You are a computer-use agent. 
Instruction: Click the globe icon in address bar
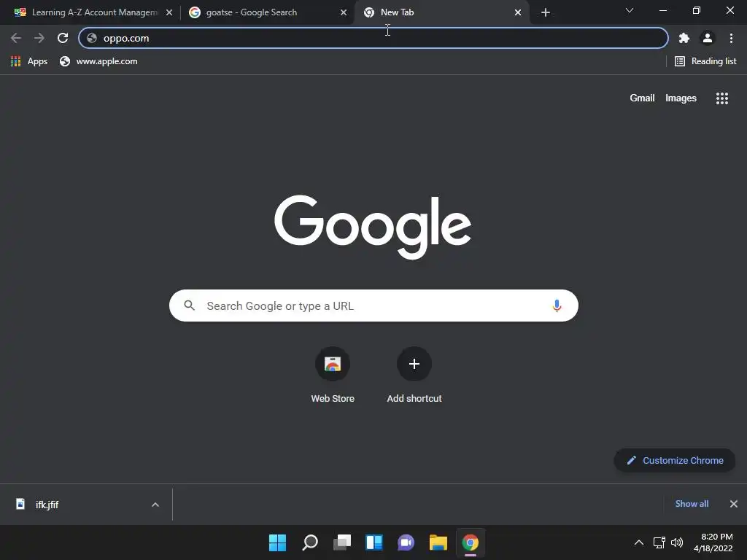(x=92, y=38)
